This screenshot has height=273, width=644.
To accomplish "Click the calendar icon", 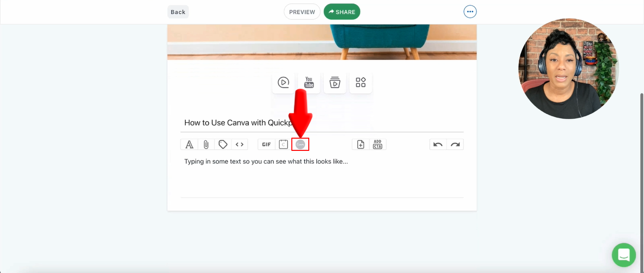I will (283, 145).
